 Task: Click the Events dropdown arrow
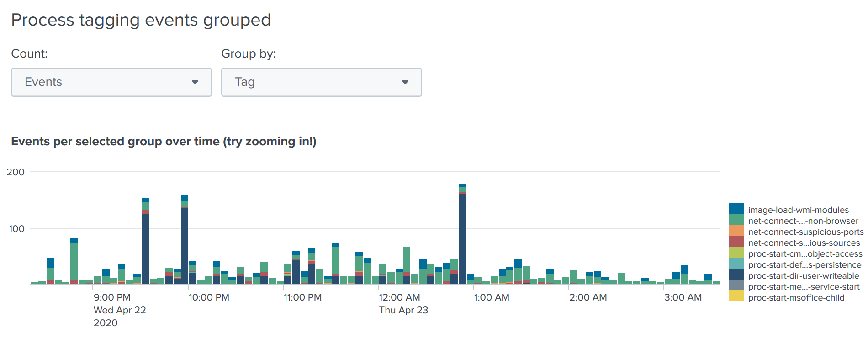(195, 82)
